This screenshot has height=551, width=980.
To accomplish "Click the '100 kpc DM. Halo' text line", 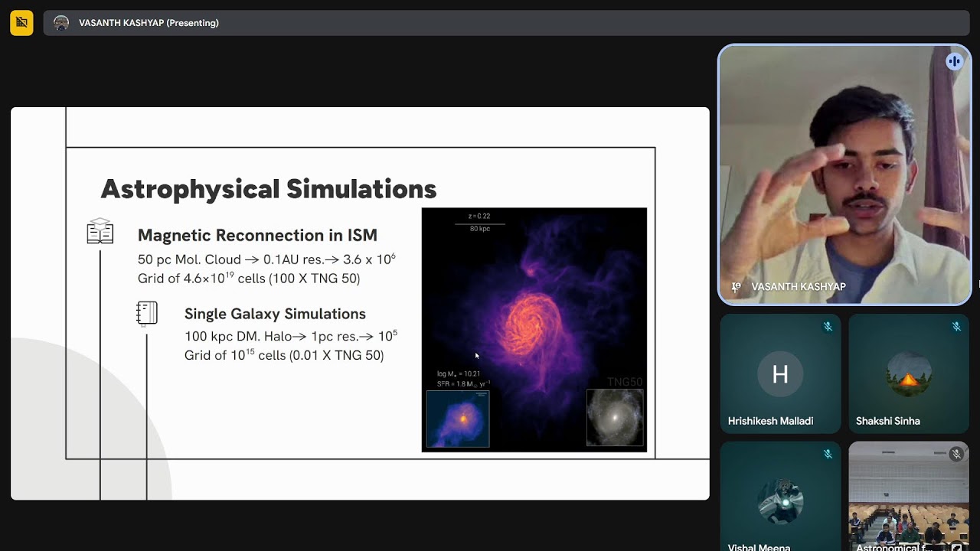I will pos(291,336).
